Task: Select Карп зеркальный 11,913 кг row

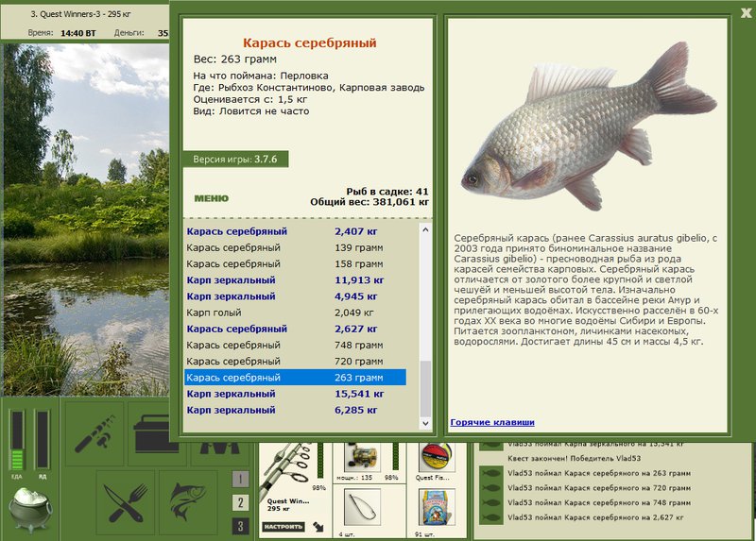Action: [295, 279]
